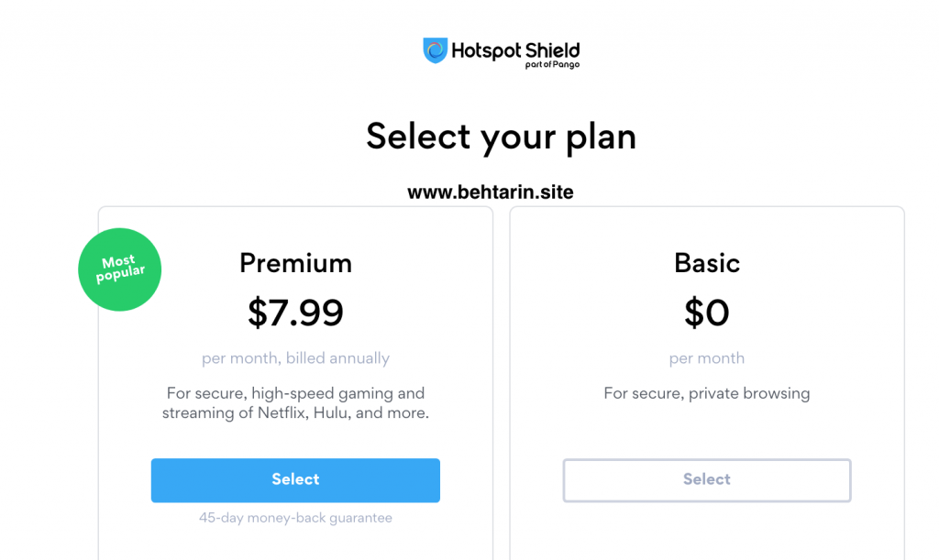
Task: Click the $7.99 price
Action: click(x=295, y=313)
